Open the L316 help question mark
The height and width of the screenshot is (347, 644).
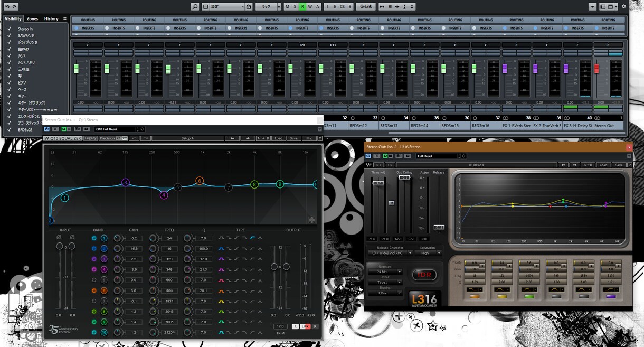click(x=629, y=165)
